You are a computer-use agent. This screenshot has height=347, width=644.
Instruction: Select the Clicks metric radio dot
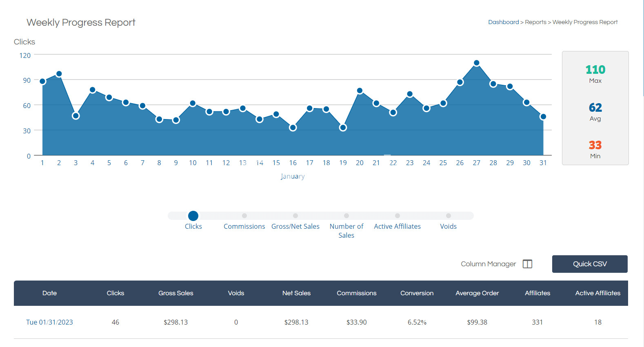point(193,216)
